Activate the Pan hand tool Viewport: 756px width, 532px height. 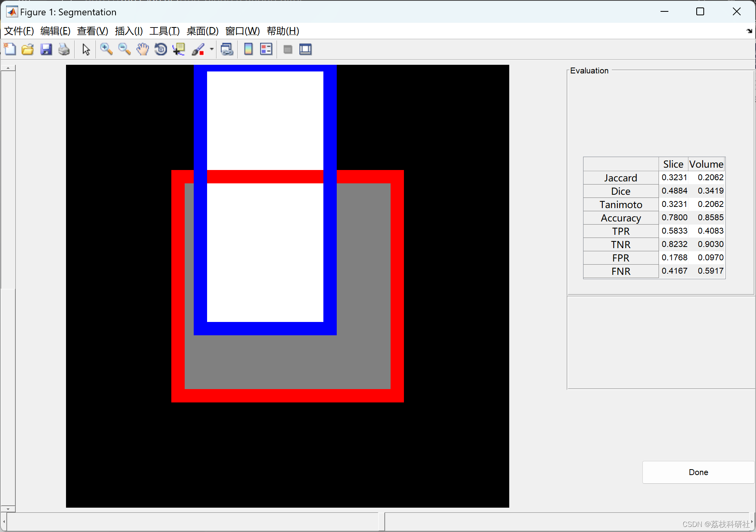tap(143, 49)
